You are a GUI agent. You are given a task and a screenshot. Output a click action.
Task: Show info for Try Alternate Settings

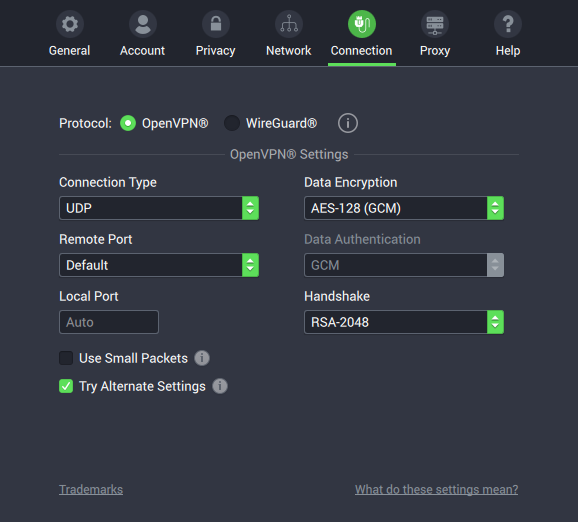point(220,386)
